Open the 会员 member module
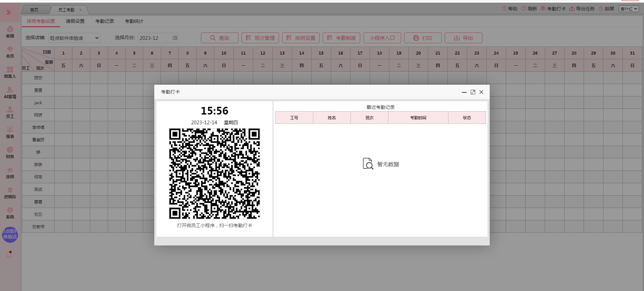The width and height of the screenshot is (644, 291). [10, 52]
